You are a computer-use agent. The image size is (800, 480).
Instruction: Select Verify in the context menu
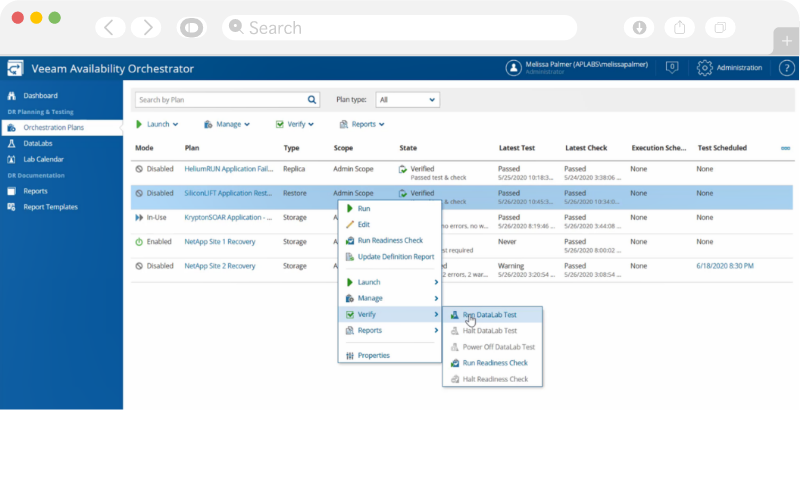point(390,314)
